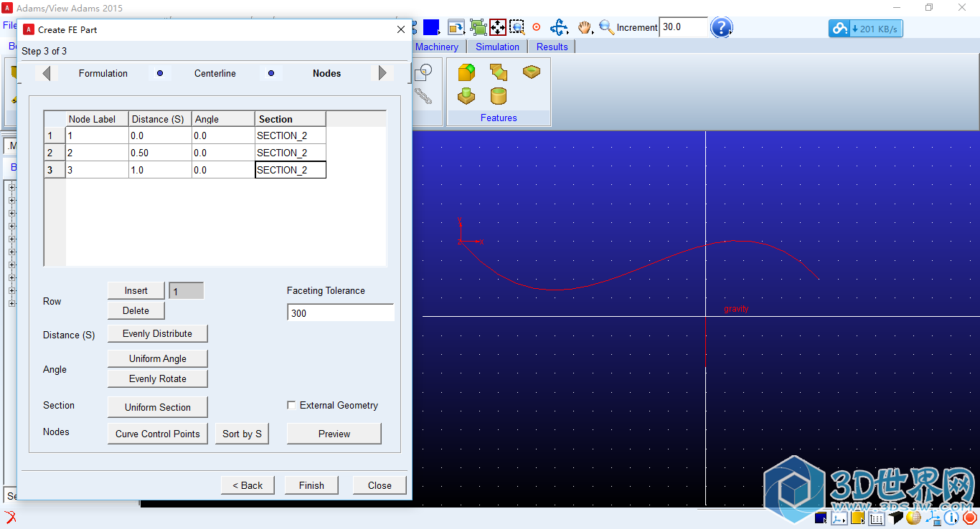Click the dot between Formulation and Centerline
The width and height of the screenshot is (980, 529).
point(160,73)
